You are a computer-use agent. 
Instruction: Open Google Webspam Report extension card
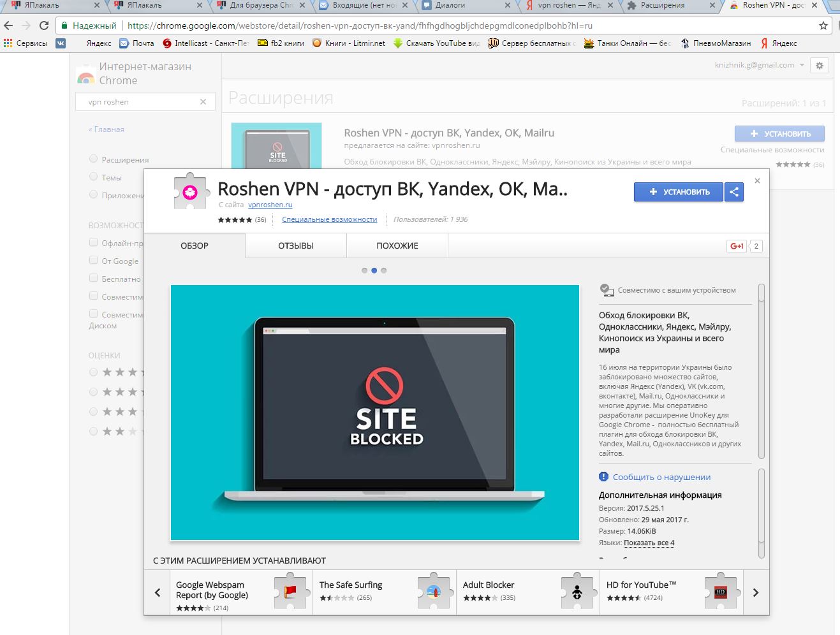[x=242, y=592]
